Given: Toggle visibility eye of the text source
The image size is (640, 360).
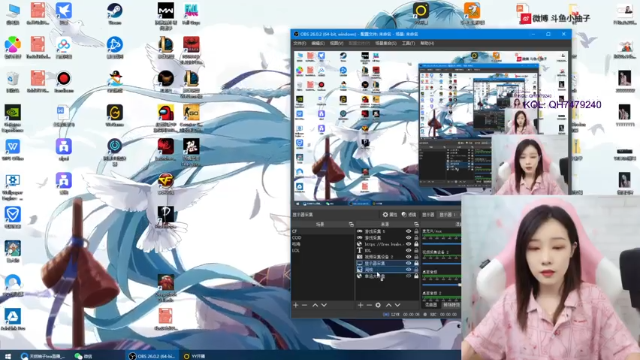Looking at the screenshot, I should [x=408, y=250].
